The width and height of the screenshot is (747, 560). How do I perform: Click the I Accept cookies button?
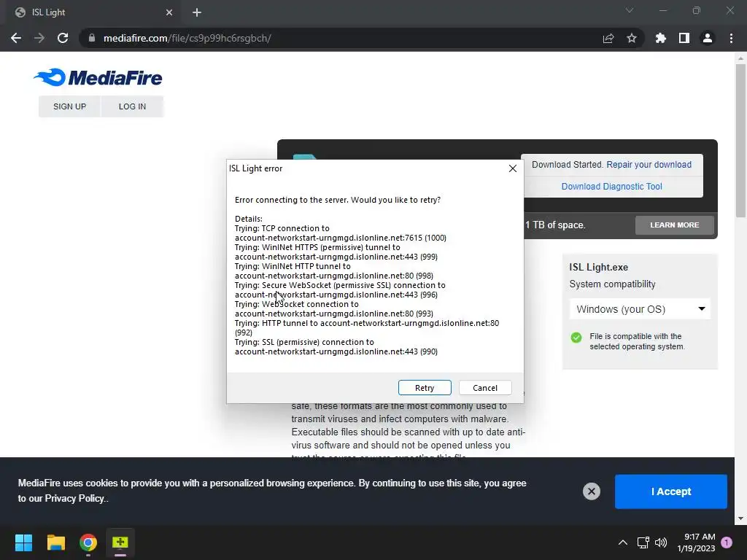click(x=671, y=491)
